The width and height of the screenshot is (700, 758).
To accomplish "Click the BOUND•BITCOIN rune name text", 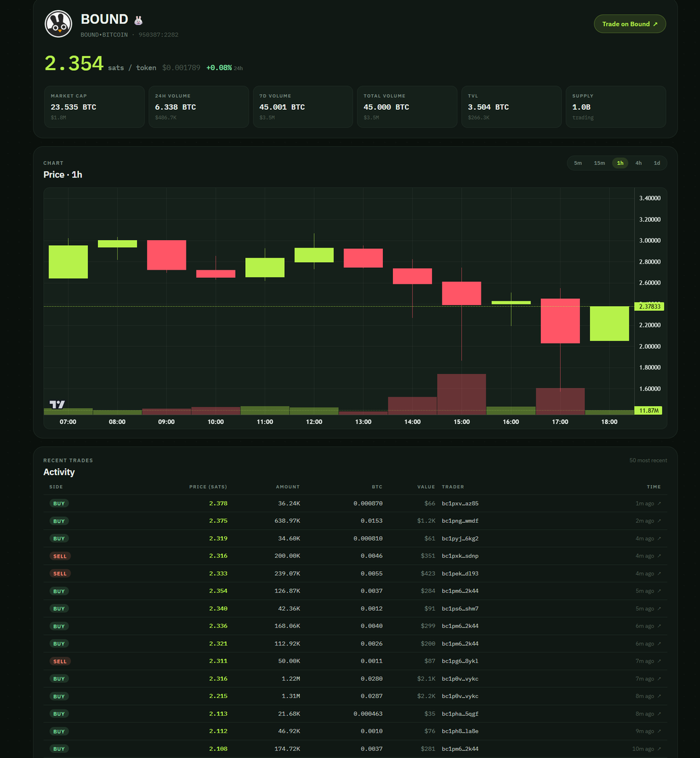I will [104, 35].
